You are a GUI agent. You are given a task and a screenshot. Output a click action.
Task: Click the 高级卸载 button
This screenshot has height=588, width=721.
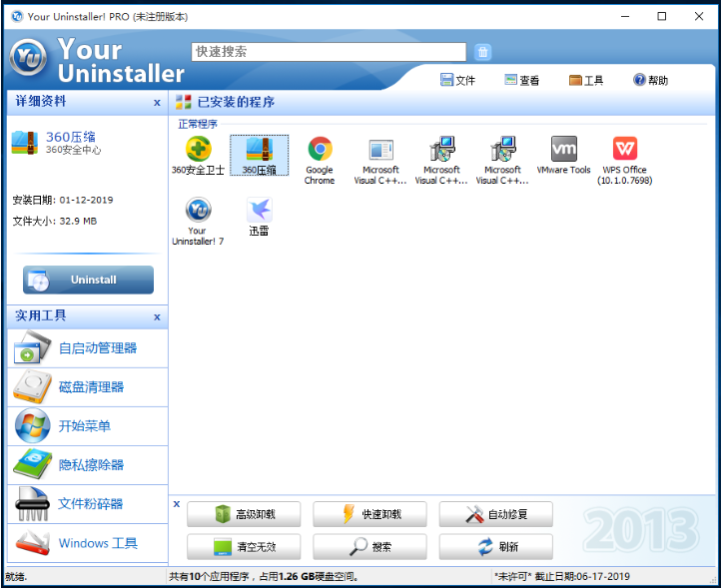coord(244,514)
